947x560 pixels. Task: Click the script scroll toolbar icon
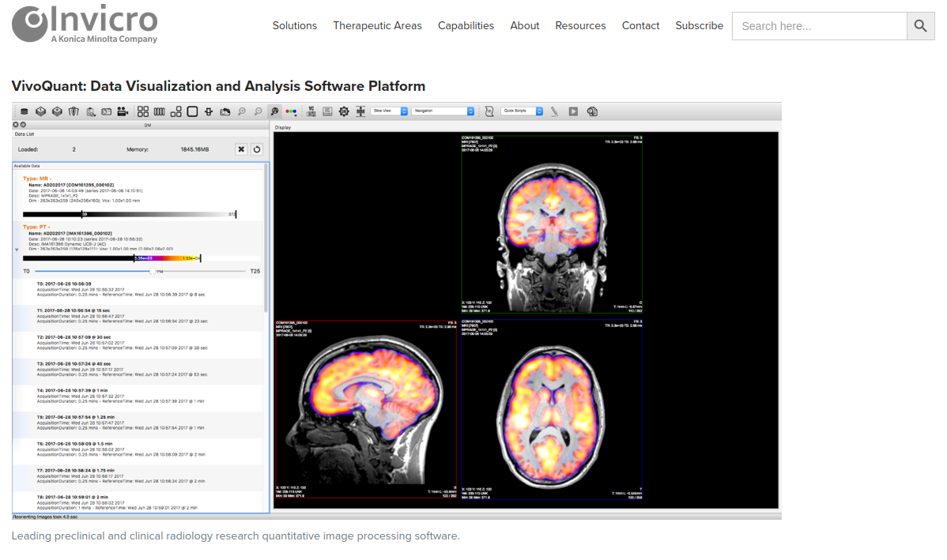[x=489, y=111]
